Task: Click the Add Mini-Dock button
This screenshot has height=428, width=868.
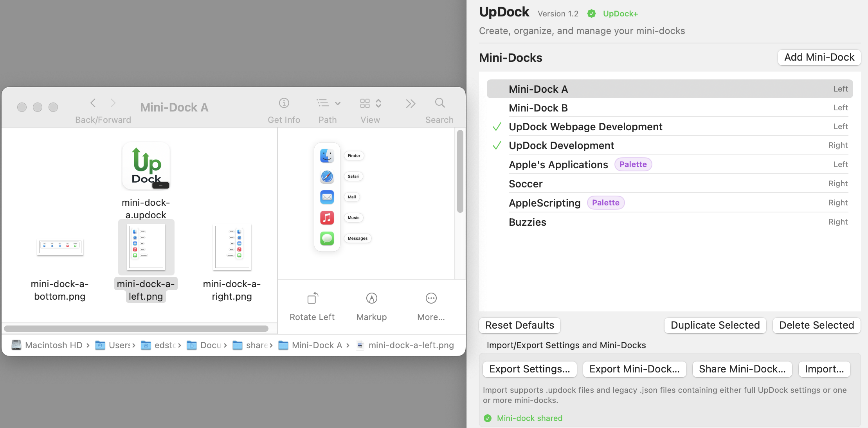Action: pos(819,57)
